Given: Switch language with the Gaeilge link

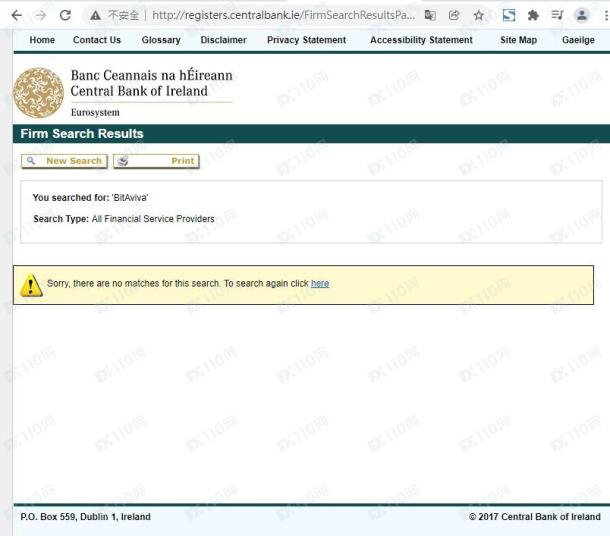Looking at the screenshot, I should [578, 40].
